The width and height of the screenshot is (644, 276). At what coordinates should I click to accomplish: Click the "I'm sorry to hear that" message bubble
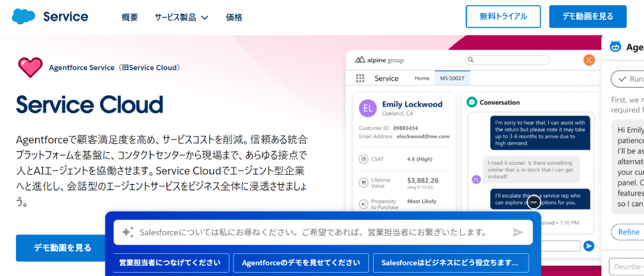[x=540, y=133]
